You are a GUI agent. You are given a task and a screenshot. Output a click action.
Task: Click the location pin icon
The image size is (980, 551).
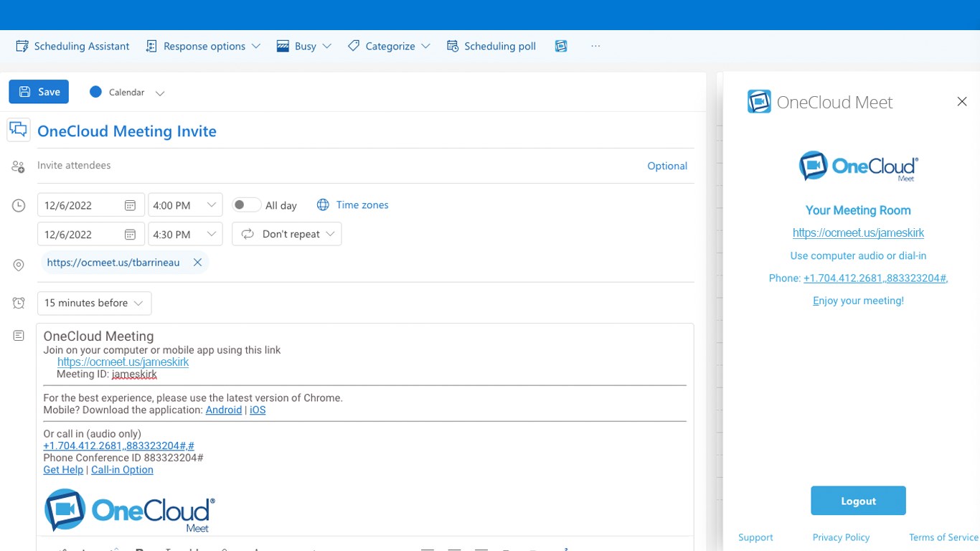pos(19,265)
